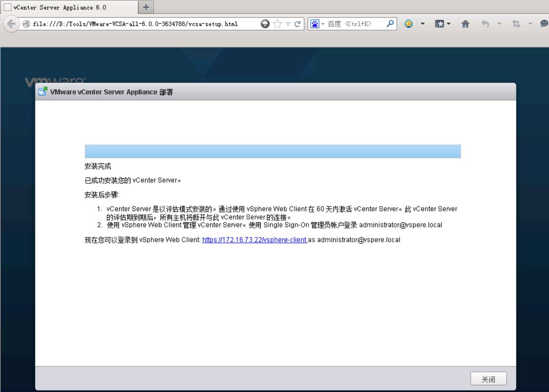
Task: Open the bookmarks menu star button
Action: (440, 24)
